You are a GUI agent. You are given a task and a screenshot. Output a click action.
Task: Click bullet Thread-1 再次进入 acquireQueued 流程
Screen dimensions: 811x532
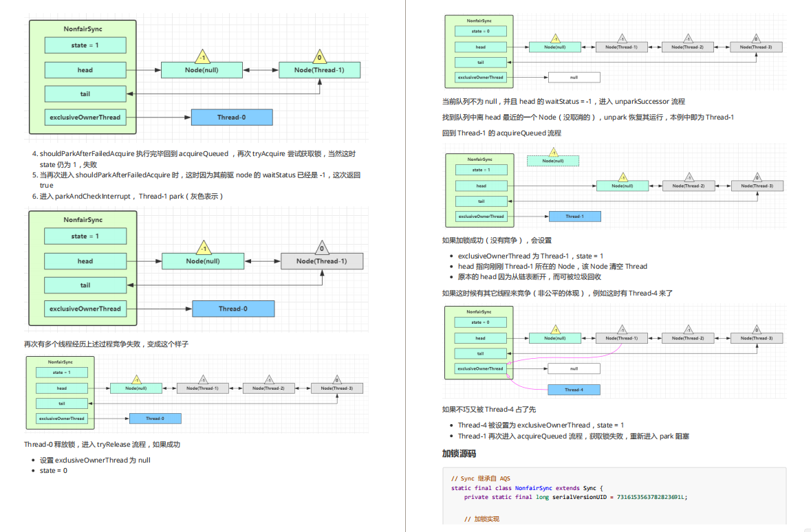coord(573,436)
